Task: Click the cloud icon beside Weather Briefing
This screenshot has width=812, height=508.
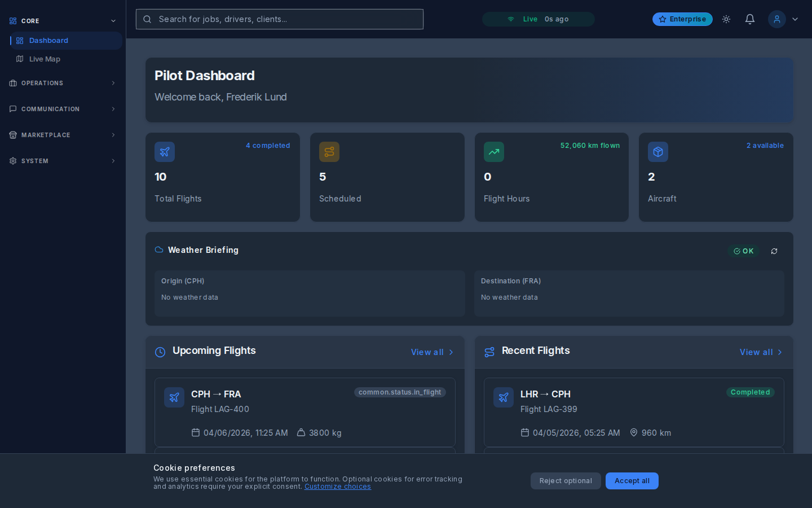Action: coord(158,249)
